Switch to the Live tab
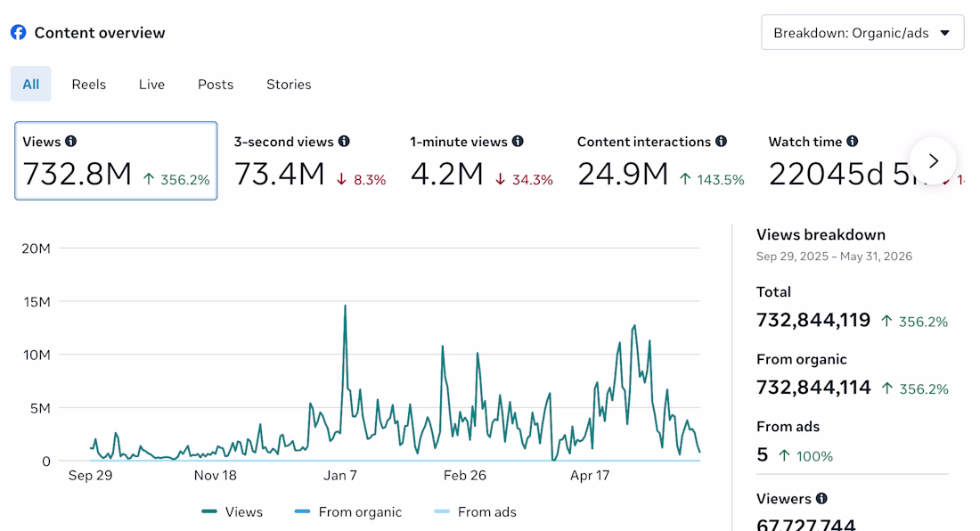 point(151,85)
